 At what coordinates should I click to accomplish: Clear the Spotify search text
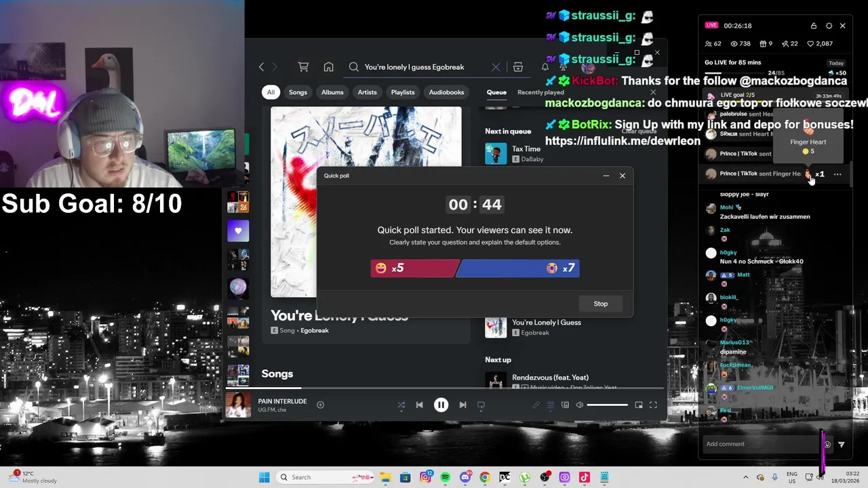496,67
